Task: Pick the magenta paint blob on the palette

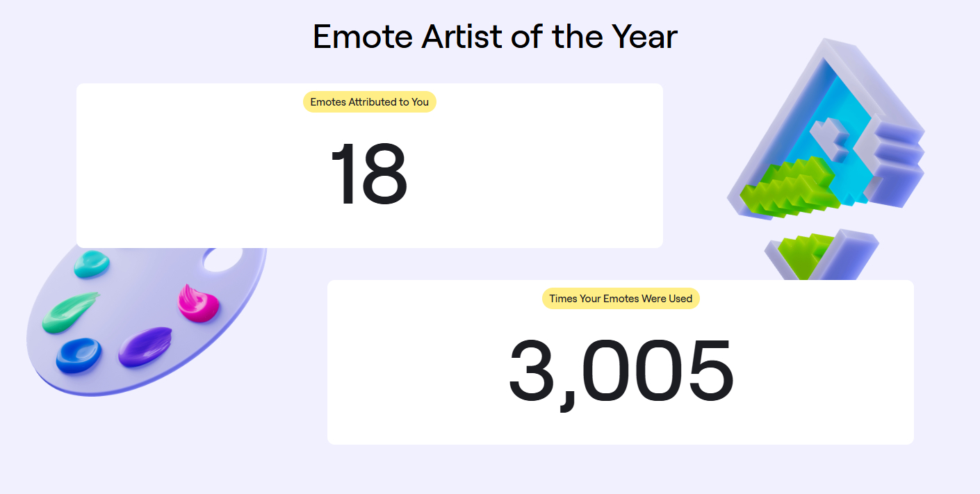Action: pos(198,303)
